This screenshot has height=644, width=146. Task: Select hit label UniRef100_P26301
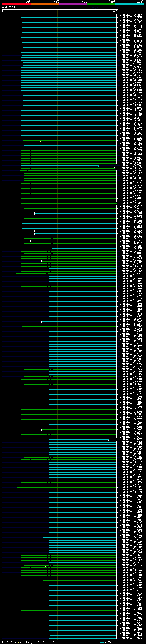pyautogui.click(x=131, y=108)
